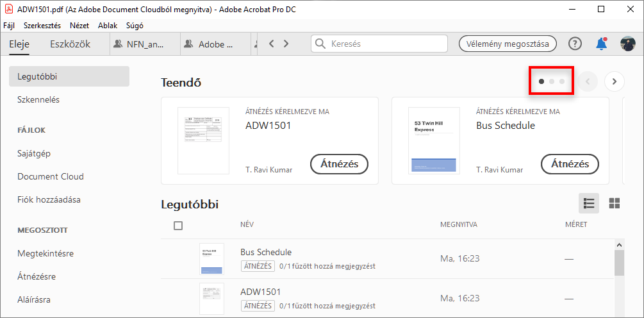This screenshot has height=318, width=644.
Task: Open the Fájl menu
Action: point(9,26)
